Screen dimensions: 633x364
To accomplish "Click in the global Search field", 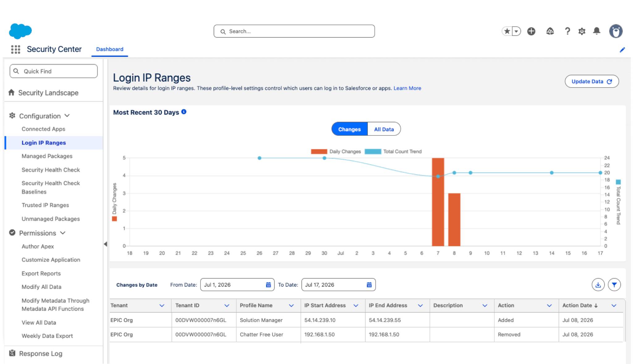I will pos(294,31).
